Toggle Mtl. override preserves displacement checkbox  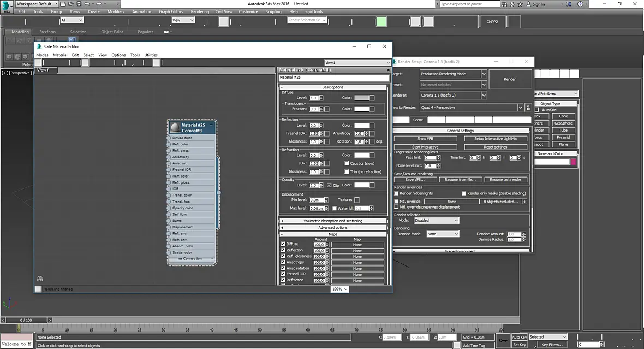(x=396, y=207)
